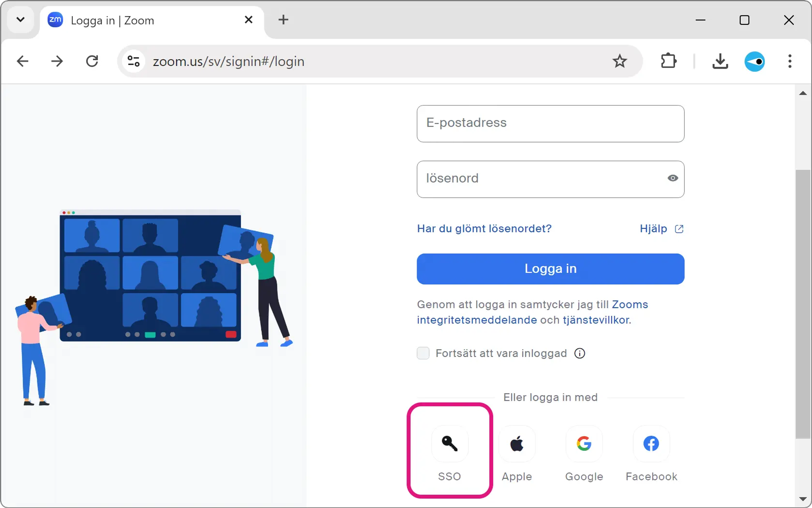The height and width of the screenshot is (508, 812).
Task: Sign in with Apple icon
Action: (x=517, y=443)
